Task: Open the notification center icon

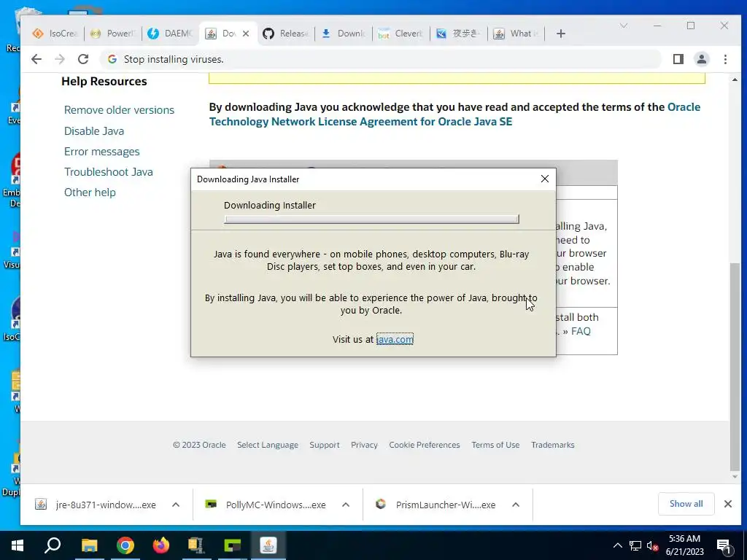Action: pyautogui.click(x=723, y=545)
